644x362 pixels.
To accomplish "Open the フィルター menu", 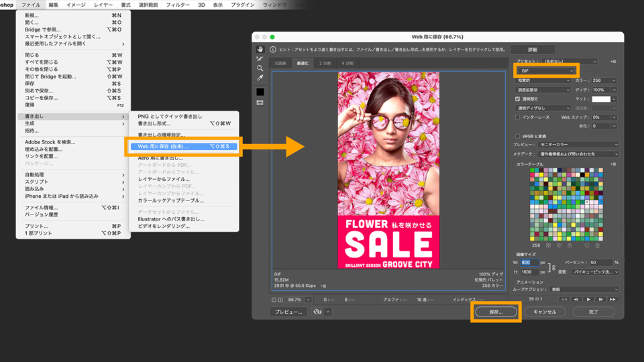I will coord(178,5).
